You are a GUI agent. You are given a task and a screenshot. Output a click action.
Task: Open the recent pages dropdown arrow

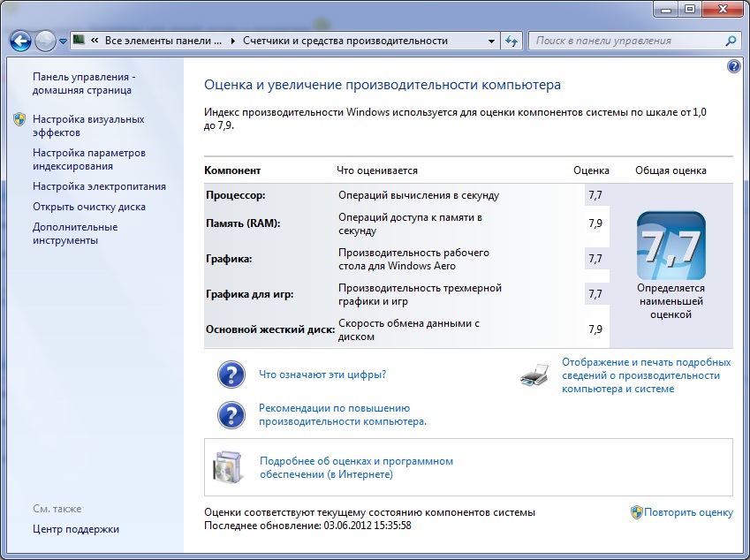pos(64,42)
